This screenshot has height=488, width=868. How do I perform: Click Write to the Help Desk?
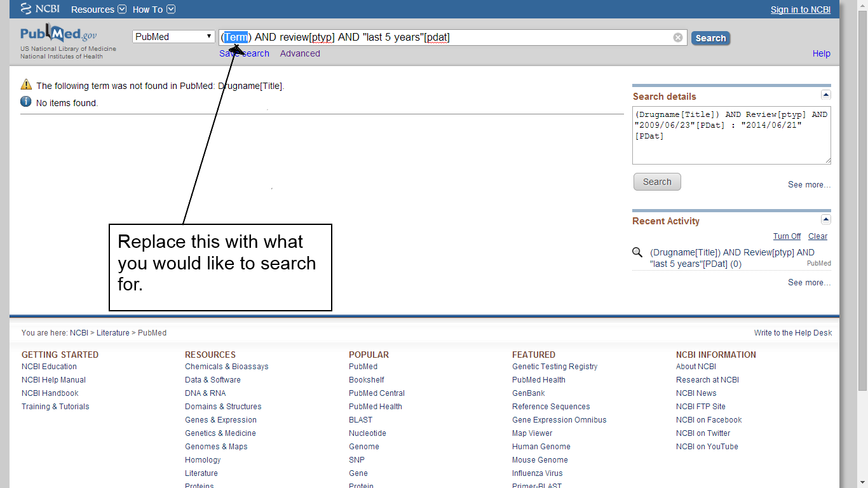[x=793, y=333]
